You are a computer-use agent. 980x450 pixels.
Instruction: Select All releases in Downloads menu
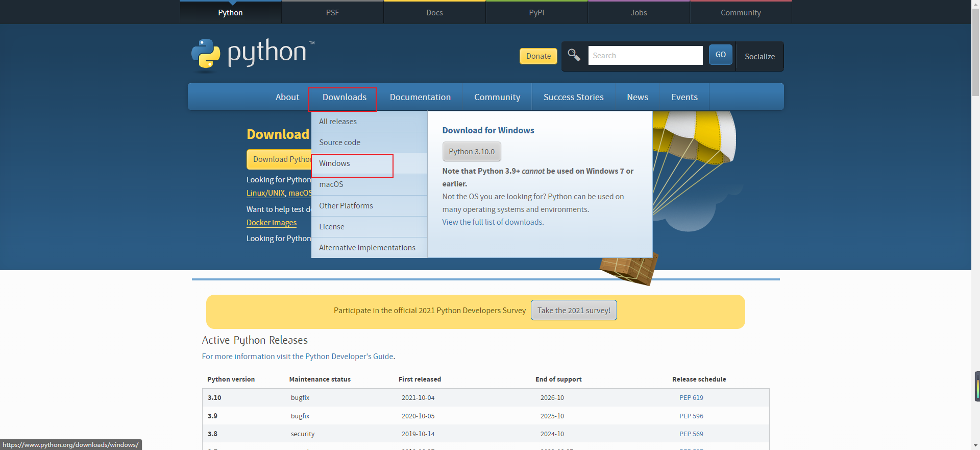tap(369, 122)
